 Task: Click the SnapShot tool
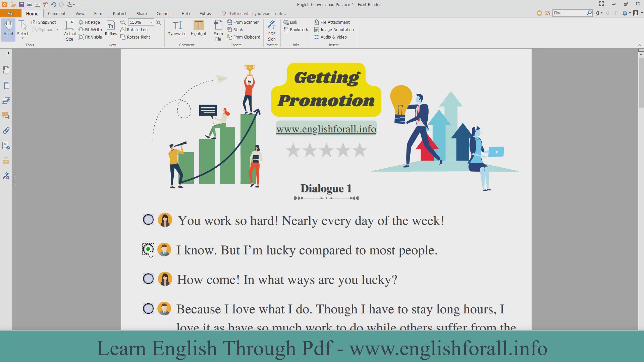[44, 22]
